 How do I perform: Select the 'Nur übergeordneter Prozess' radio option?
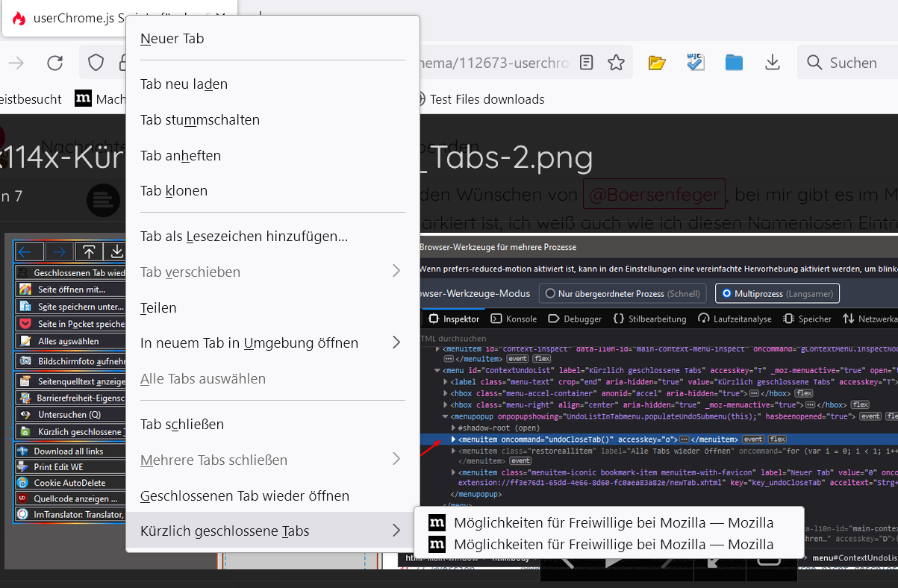[x=552, y=293]
